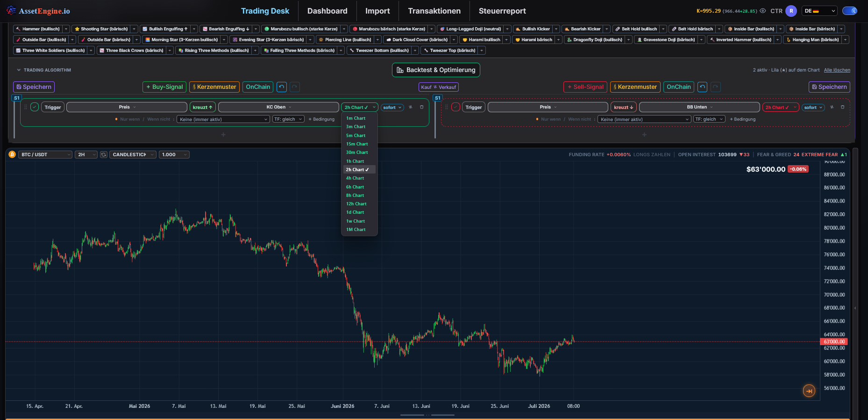Click Bitcoin coin icon on chart
The width and height of the screenshot is (868, 420).
(12, 154)
